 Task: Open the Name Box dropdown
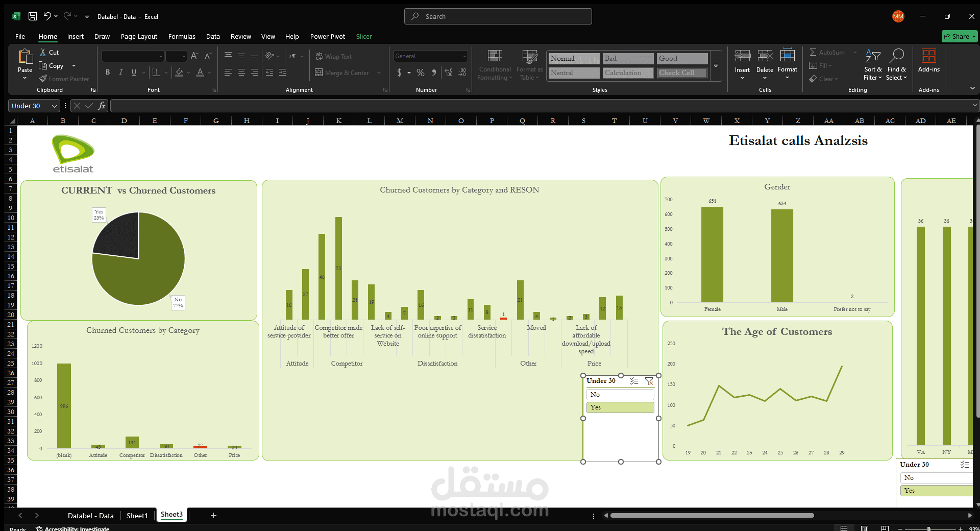(55, 106)
